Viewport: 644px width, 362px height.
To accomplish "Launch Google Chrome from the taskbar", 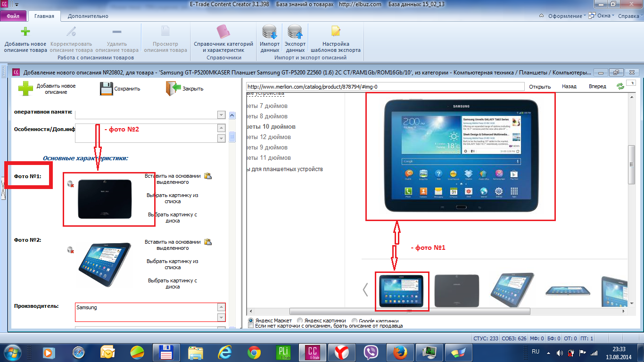I will click(254, 353).
